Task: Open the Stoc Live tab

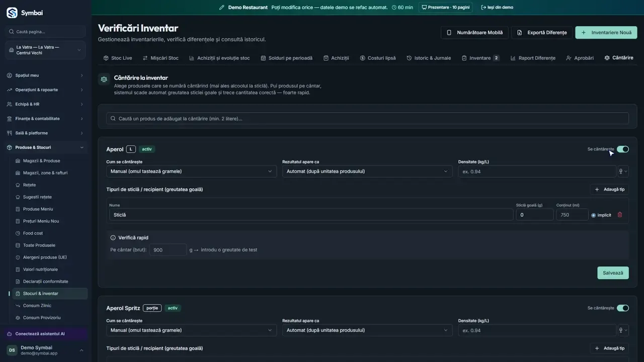Action: [x=117, y=58]
